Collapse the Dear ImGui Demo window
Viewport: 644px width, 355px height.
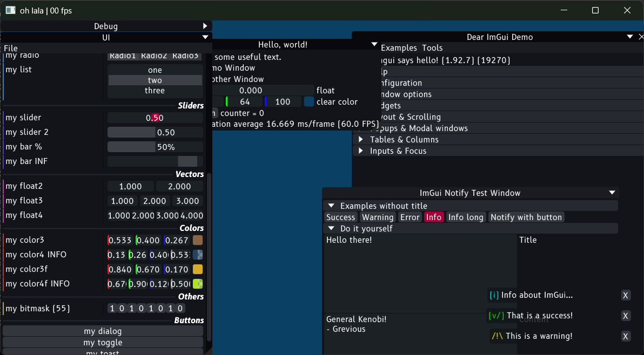pyautogui.click(x=629, y=37)
